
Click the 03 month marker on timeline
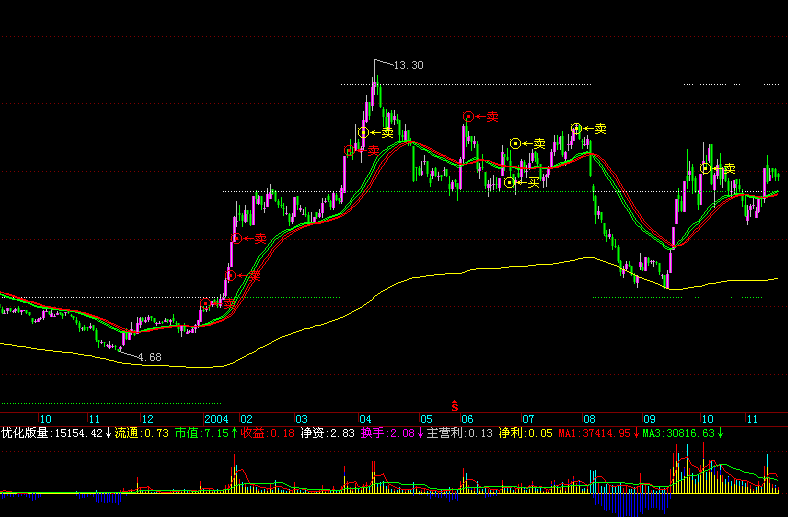pos(301,419)
